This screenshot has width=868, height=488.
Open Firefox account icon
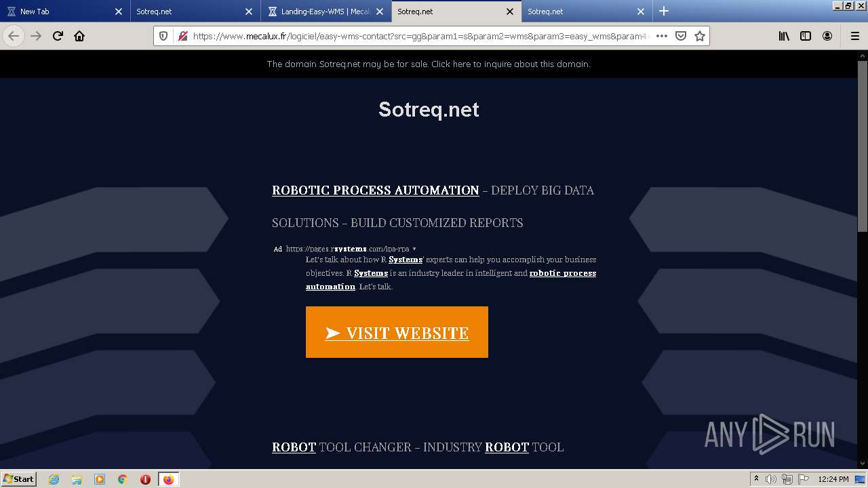click(827, 36)
